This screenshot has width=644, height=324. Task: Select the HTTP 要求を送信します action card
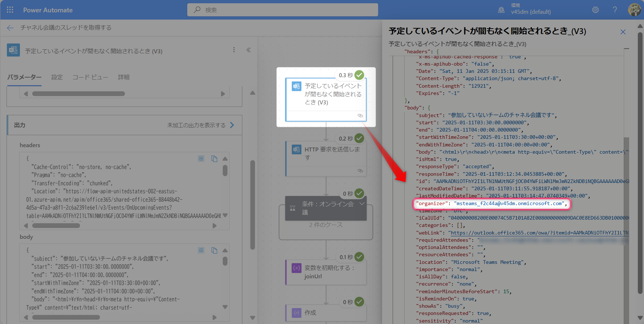coord(326,159)
